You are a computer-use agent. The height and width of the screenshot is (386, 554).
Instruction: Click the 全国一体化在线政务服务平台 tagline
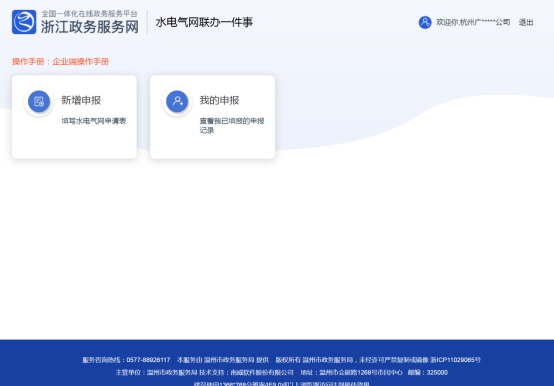[x=89, y=13]
